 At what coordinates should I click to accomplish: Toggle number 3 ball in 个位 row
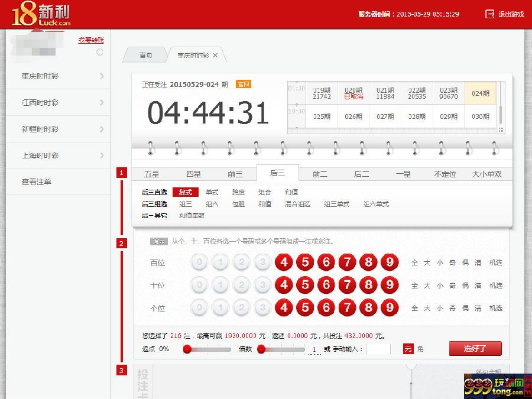pos(262,308)
